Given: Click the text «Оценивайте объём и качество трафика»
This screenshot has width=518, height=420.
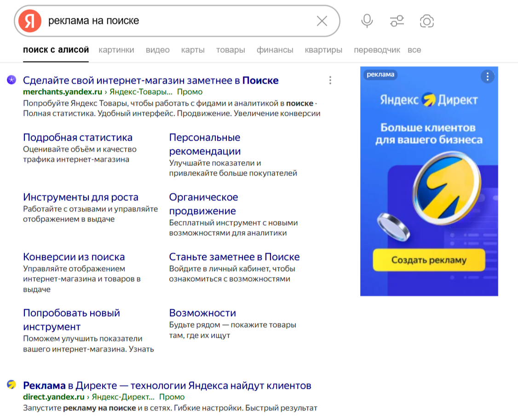Looking at the screenshot, I should (80, 154).
